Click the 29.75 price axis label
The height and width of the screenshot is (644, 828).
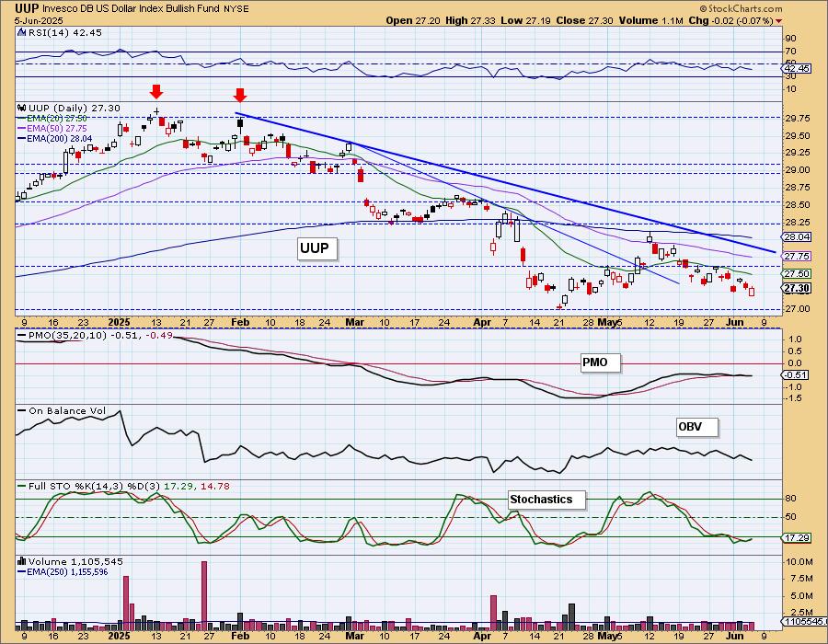[798, 119]
